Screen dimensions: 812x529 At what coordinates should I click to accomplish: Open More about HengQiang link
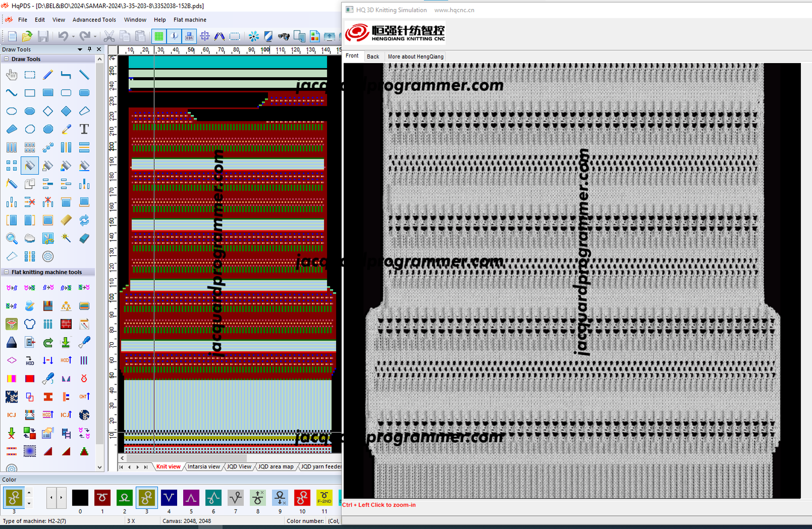[415, 56]
